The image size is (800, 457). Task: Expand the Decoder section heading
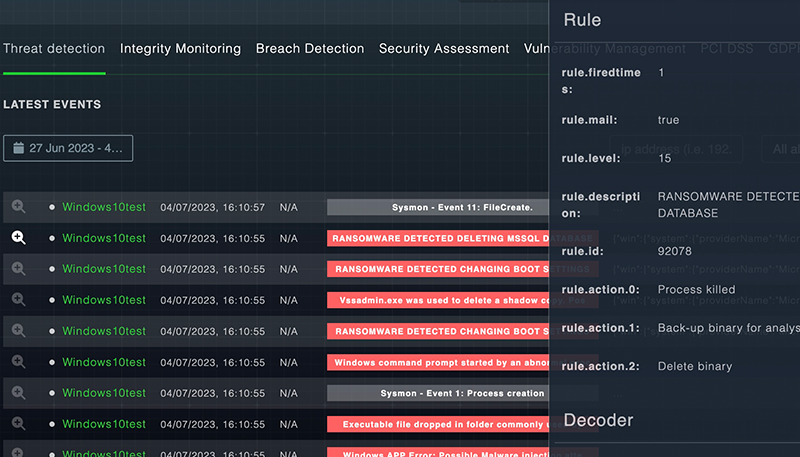tap(598, 419)
